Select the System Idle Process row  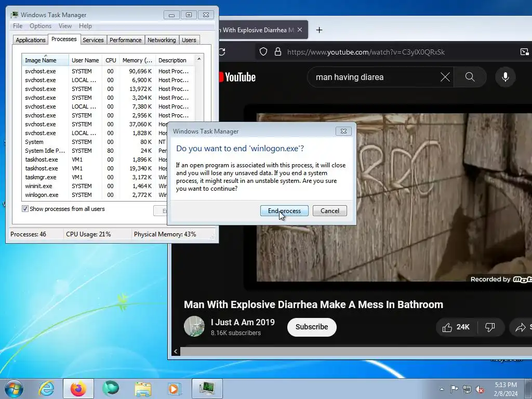(95, 151)
